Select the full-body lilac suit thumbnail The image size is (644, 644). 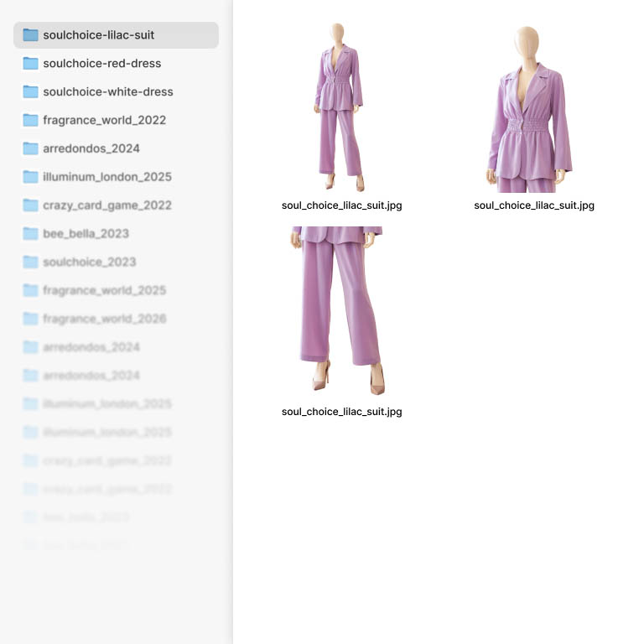340,107
